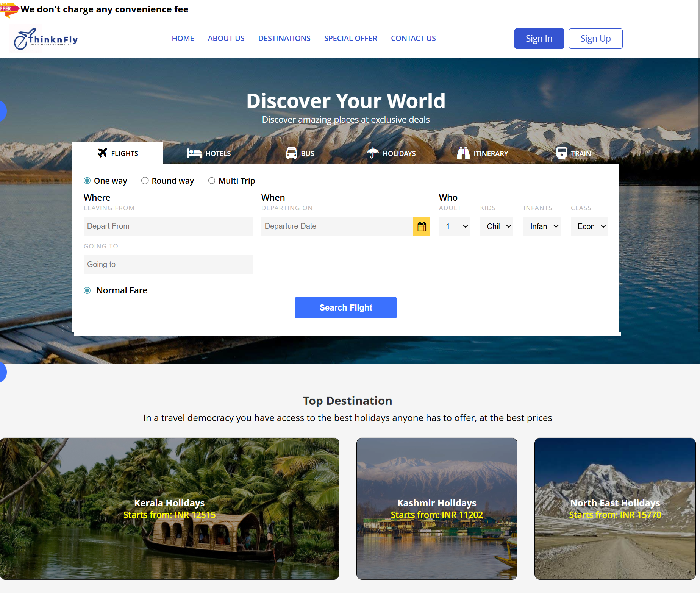The image size is (700, 593).
Task: Click the bus icon
Action: (x=291, y=153)
